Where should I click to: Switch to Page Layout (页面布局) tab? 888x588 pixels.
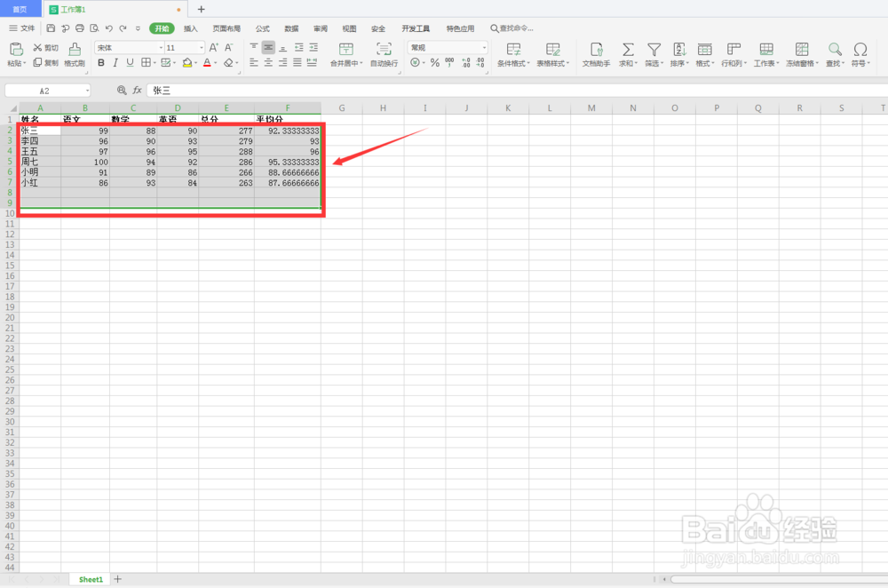point(226,28)
